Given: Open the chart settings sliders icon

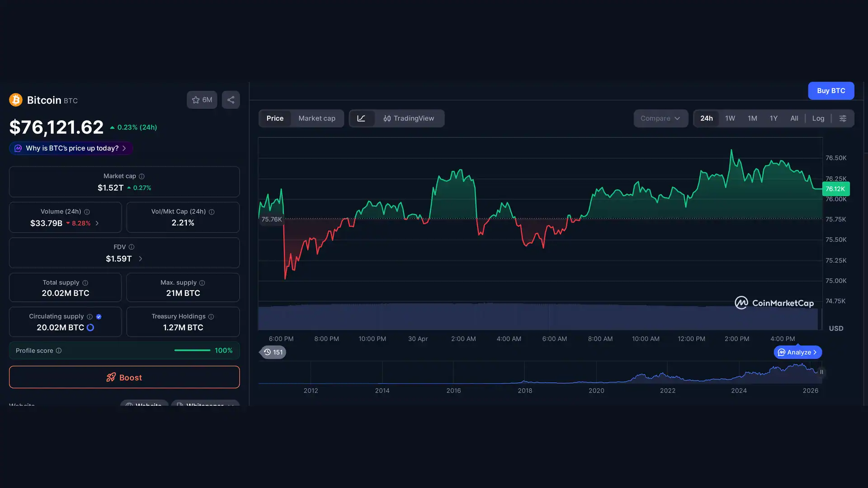Looking at the screenshot, I should [843, 118].
